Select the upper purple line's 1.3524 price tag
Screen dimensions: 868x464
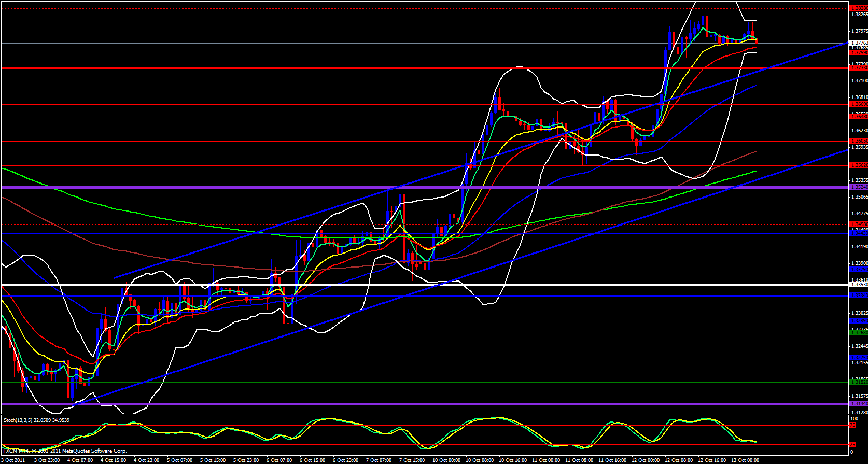[x=859, y=187]
